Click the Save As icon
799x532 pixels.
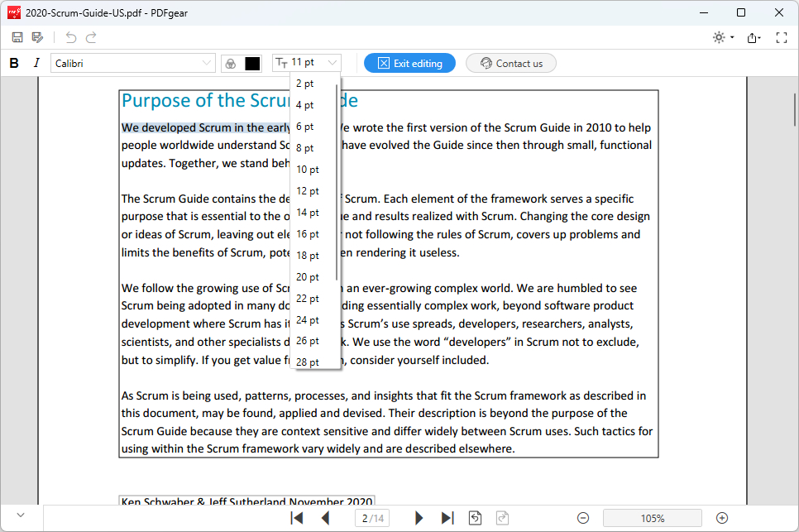37,37
